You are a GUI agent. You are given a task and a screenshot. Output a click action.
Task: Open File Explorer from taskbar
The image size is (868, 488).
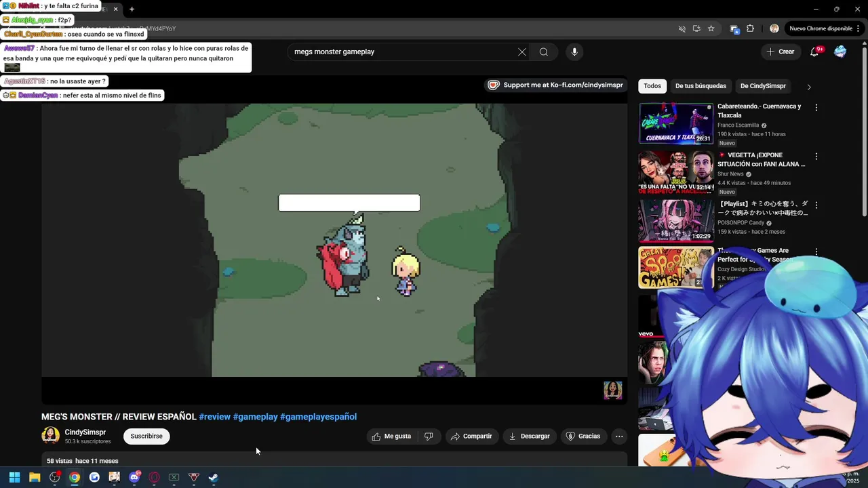pyautogui.click(x=35, y=477)
